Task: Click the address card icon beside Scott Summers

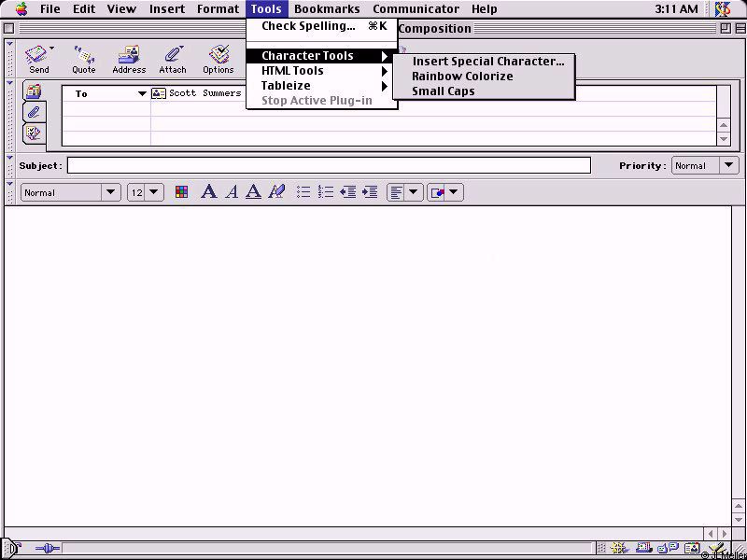Action: click(158, 93)
